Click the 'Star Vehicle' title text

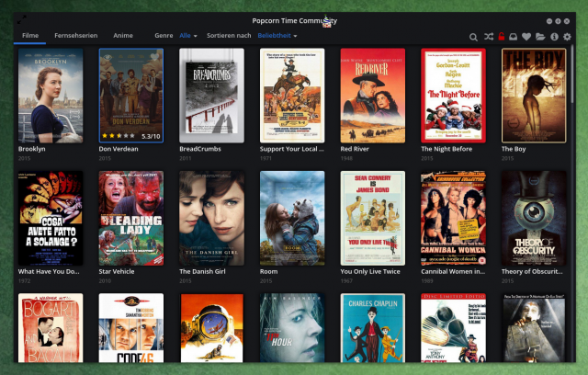click(x=117, y=271)
